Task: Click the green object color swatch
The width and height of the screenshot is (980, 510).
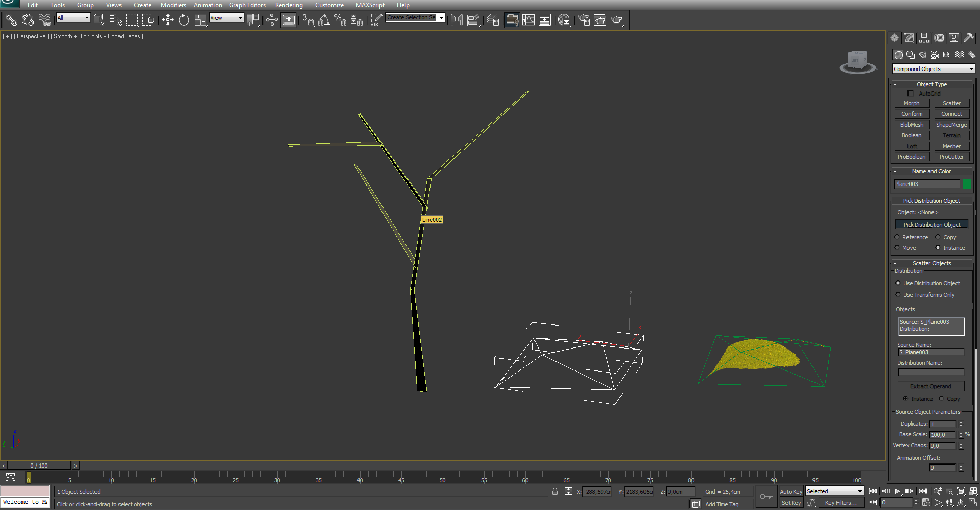Action: pyautogui.click(x=967, y=184)
